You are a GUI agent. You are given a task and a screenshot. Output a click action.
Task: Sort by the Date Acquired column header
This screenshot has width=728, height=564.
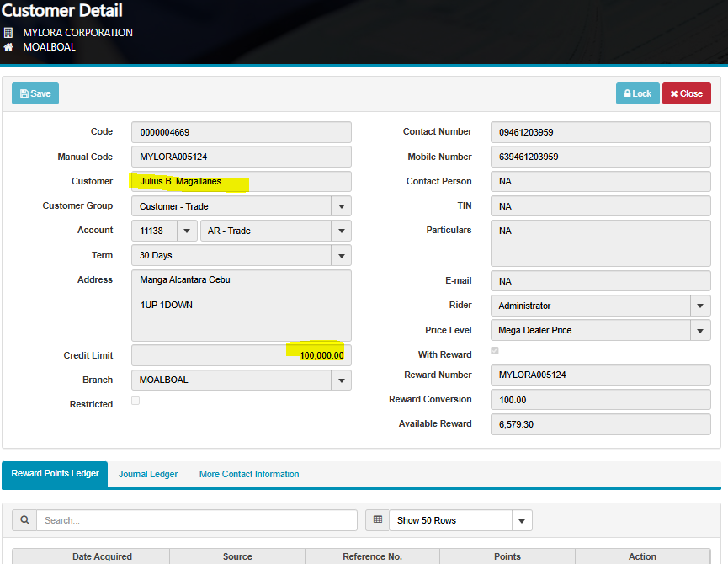click(x=102, y=556)
